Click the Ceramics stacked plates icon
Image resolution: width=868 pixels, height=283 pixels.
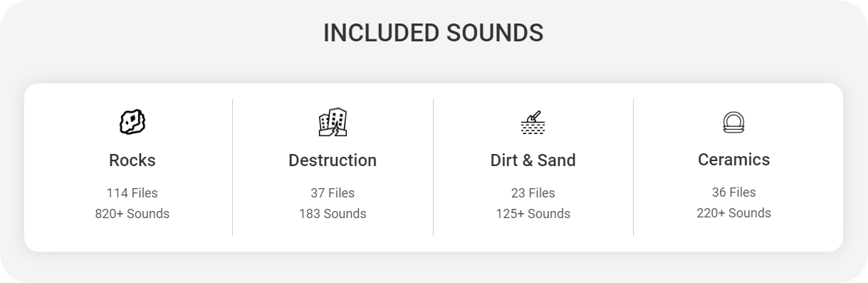733,122
